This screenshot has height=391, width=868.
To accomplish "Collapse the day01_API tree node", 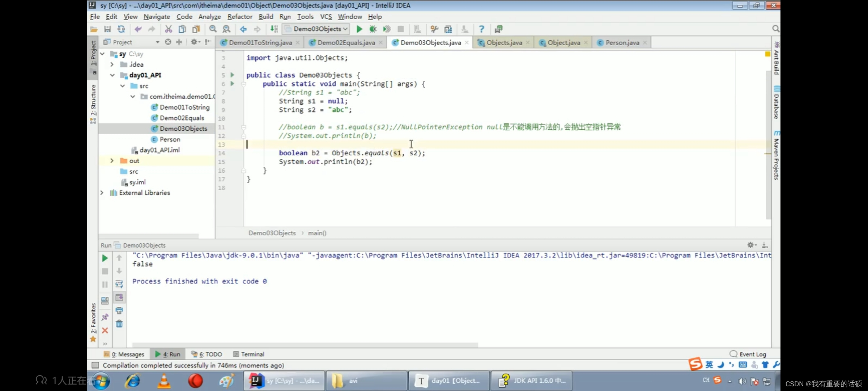I will coord(112,75).
